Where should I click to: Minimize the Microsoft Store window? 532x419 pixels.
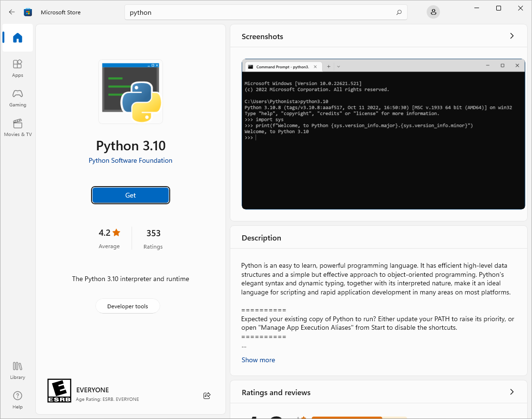coord(477,8)
